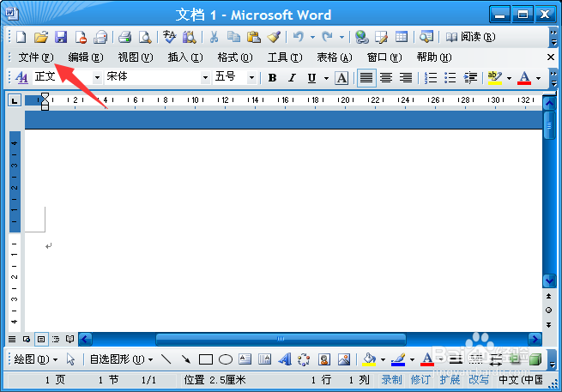Open Print Preview magnifier icon
The height and width of the screenshot is (392, 562).
(x=145, y=37)
